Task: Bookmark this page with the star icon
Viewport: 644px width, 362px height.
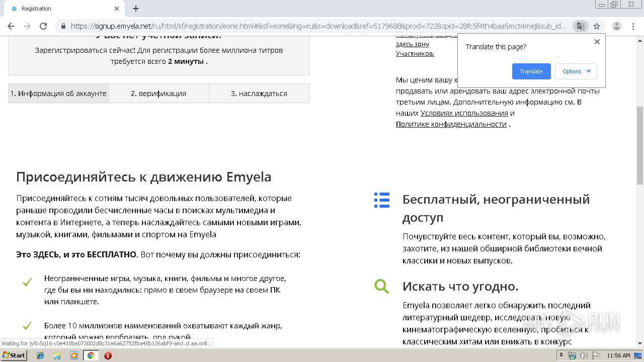Action: [x=597, y=26]
